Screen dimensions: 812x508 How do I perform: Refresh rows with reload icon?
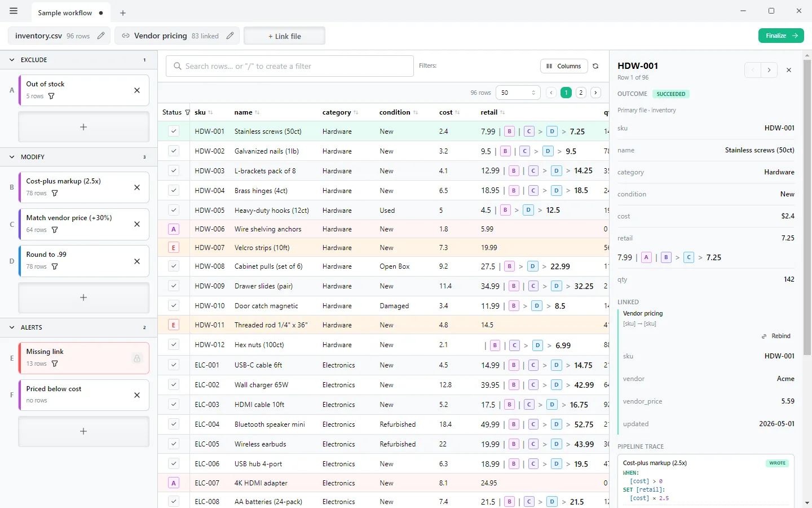coord(595,66)
